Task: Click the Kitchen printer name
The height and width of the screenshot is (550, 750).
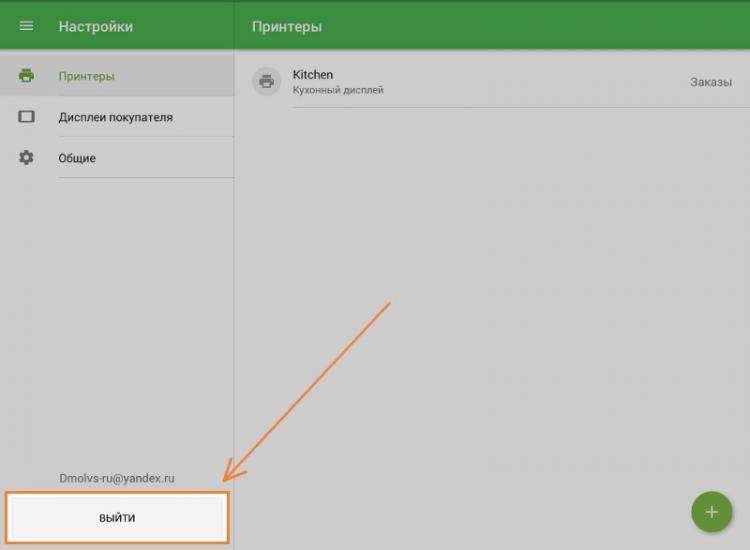Action: click(x=313, y=75)
